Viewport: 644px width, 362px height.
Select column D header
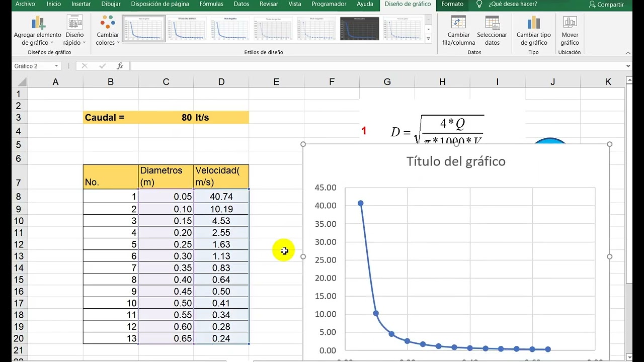coord(221,82)
